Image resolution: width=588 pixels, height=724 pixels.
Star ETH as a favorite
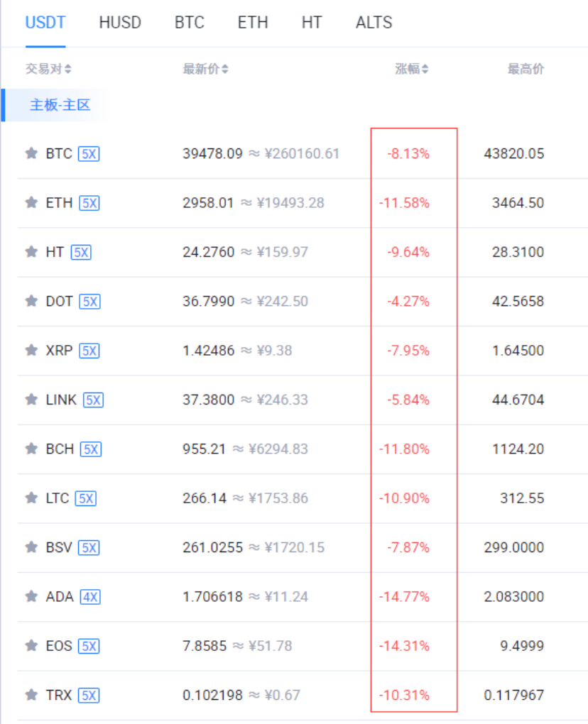click(x=31, y=203)
